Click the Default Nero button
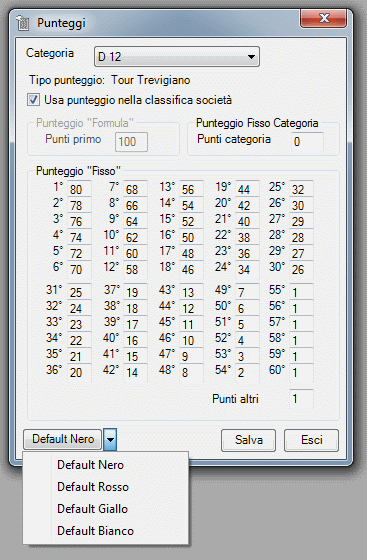The height and width of the screenshot is (560, 367). tap(63, 439)
